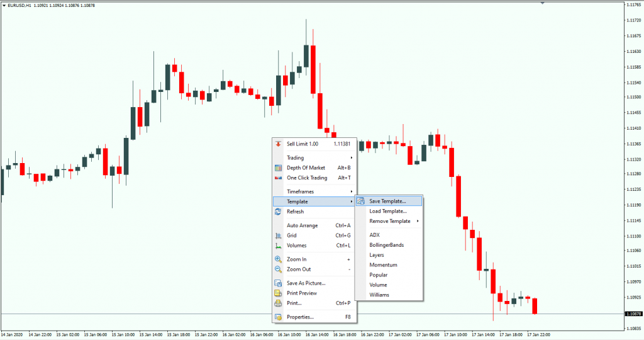Click the Print Preview icon
Viewport: 644px width, 340px height.
point(278,293)
